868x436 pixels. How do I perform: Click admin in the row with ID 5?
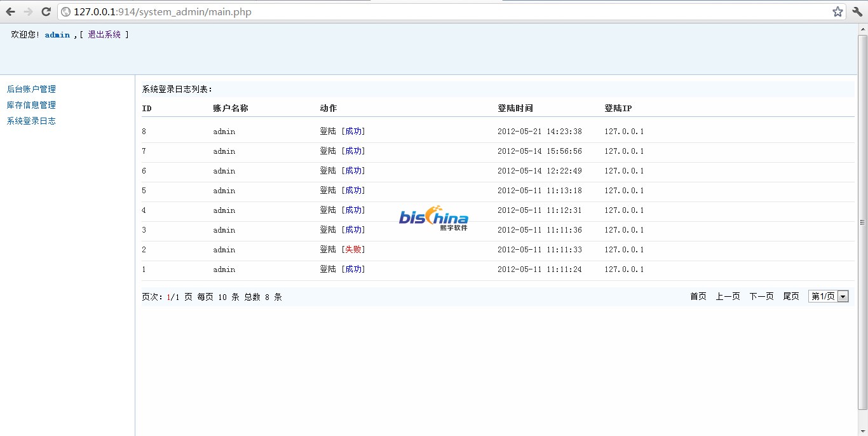224,191
